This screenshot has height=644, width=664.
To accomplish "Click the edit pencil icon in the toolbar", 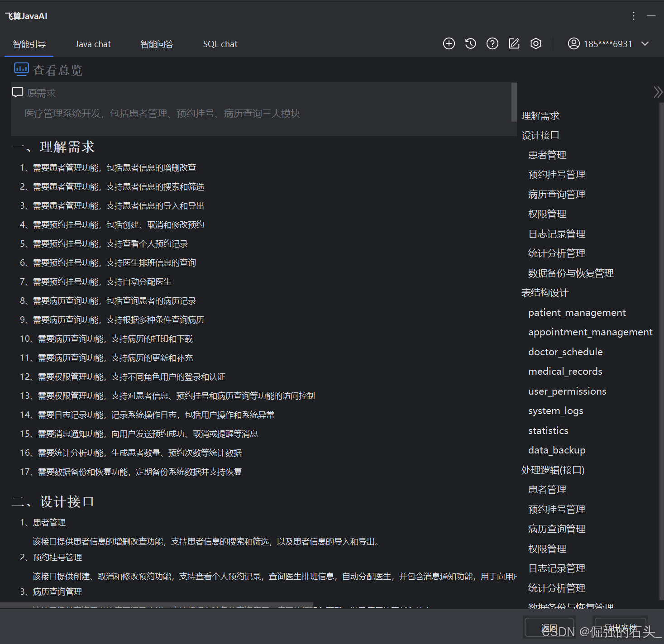I will pyautogui.click(x=514, y=43).
